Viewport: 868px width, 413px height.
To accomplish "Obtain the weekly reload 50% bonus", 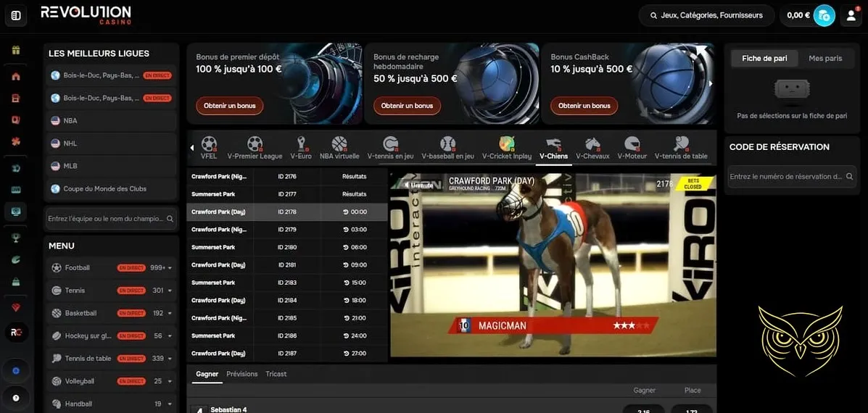I will (407, 106).
